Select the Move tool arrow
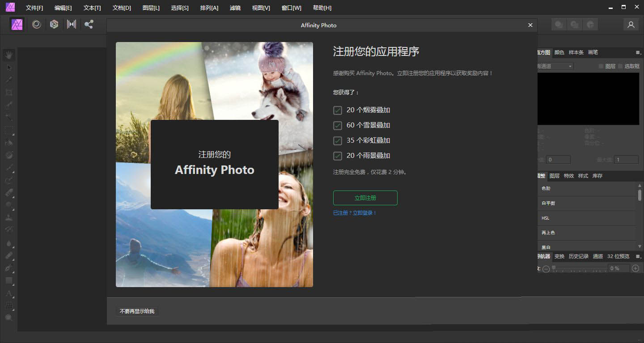The width and height of the screenshot is (644, 343). click(9, 68)
